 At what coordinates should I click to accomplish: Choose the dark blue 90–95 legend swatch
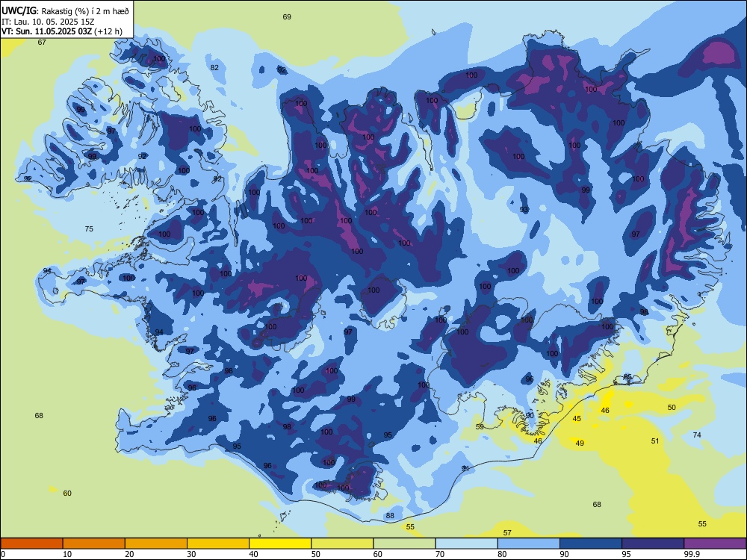pos(591,544)
